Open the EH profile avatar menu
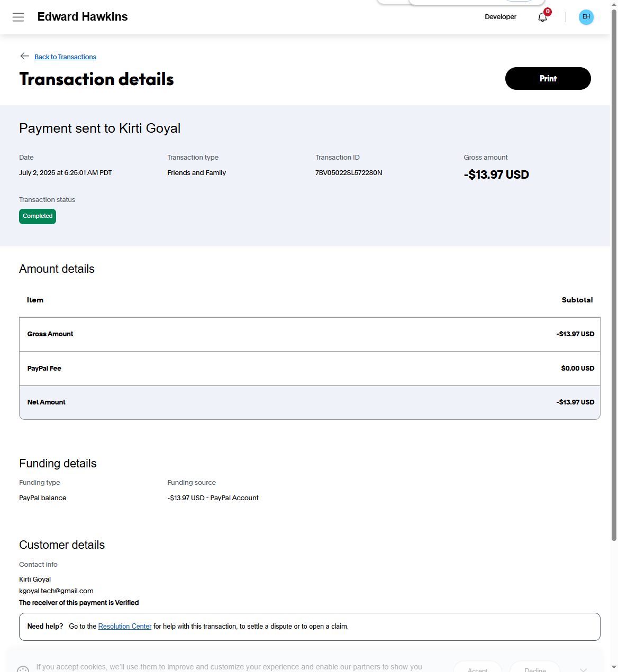The image size is (618, 672). click(x=586, y=17)
